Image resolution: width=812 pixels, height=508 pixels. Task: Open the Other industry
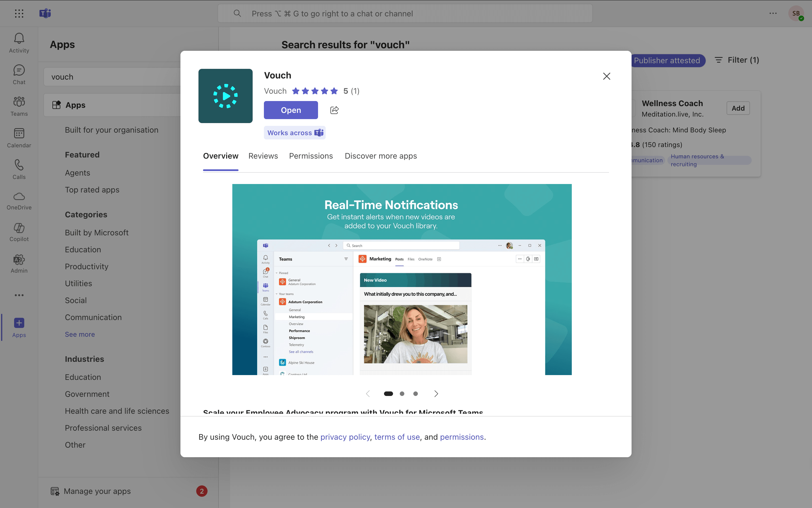tap(75, 445)
